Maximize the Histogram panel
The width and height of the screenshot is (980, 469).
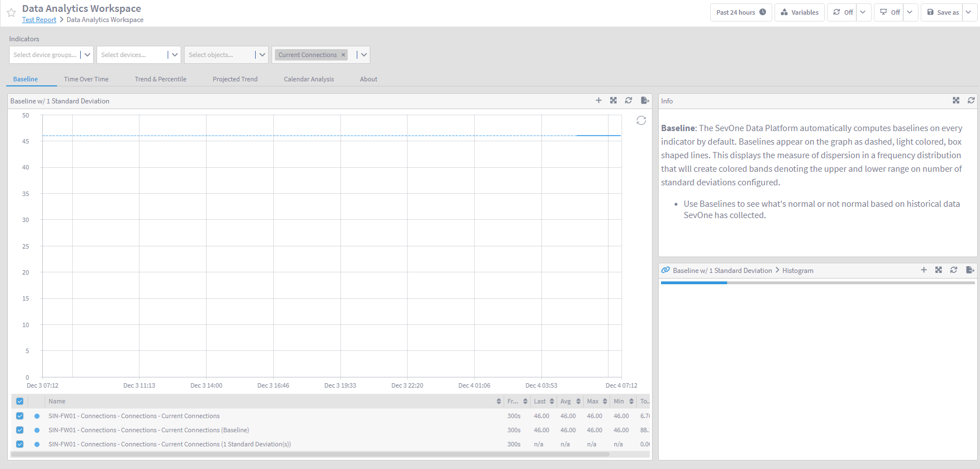pyautogui.click(x=939, y=270)
